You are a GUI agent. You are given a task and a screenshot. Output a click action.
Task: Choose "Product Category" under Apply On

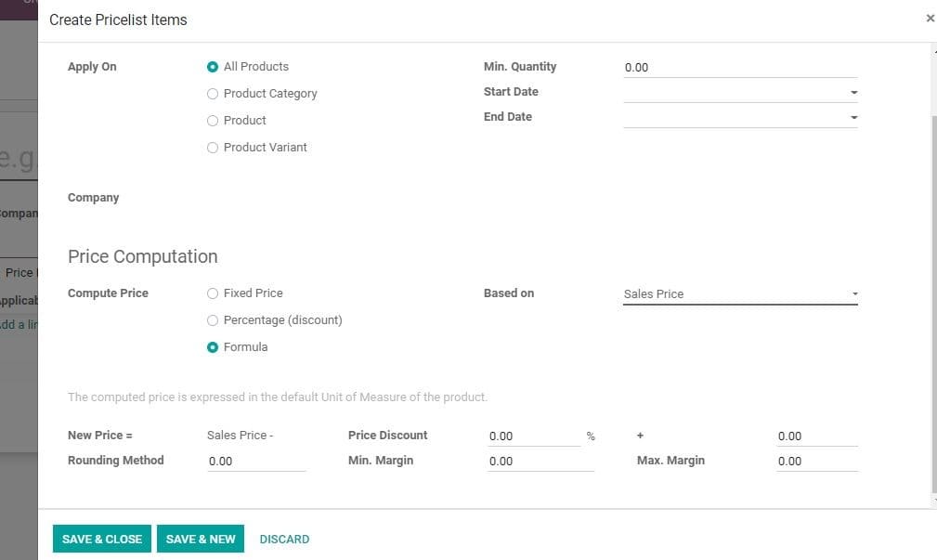[x=213, y=94]
